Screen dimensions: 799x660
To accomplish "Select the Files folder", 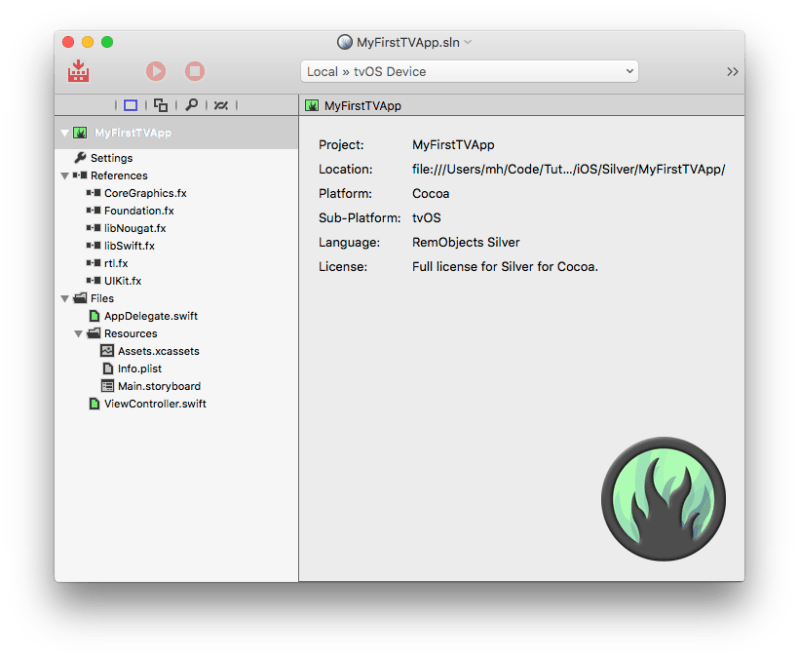I will [102, 298].
